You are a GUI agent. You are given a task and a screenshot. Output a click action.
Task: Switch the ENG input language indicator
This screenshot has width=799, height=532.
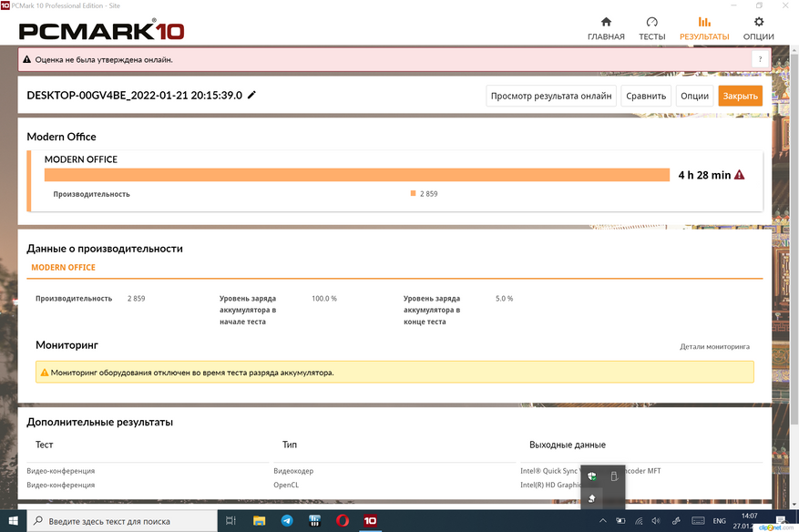(x=719, y=521)
